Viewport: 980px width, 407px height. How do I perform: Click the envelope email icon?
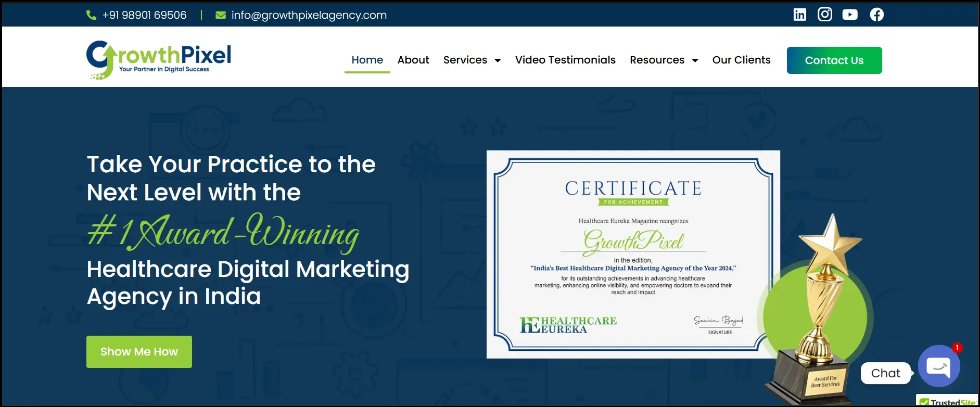tap(221, 15)
